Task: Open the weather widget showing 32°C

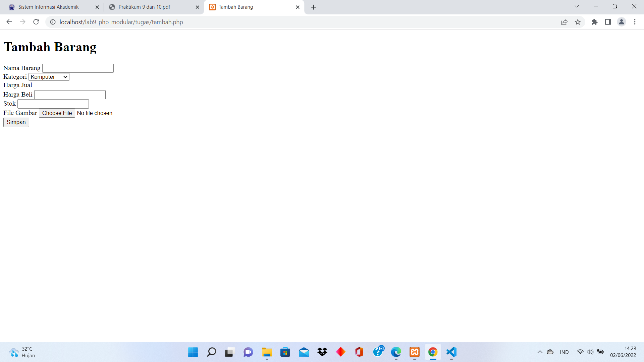Action: (x=22, y=352)
